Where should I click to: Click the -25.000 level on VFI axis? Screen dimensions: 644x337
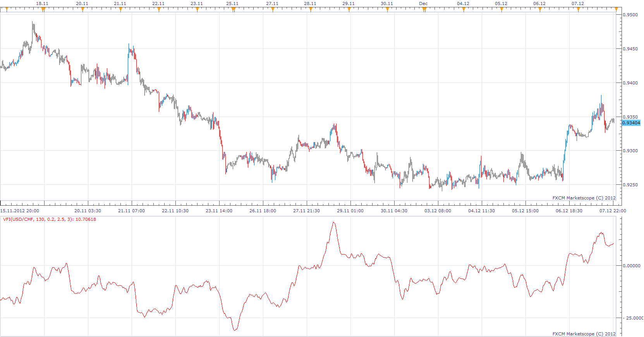[x=633, y=318]
